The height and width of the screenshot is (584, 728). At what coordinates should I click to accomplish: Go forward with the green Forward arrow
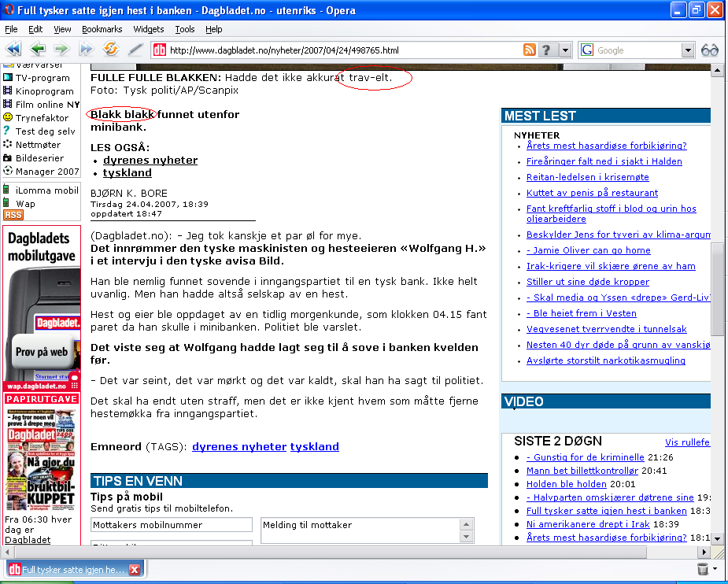click(61, 48)
